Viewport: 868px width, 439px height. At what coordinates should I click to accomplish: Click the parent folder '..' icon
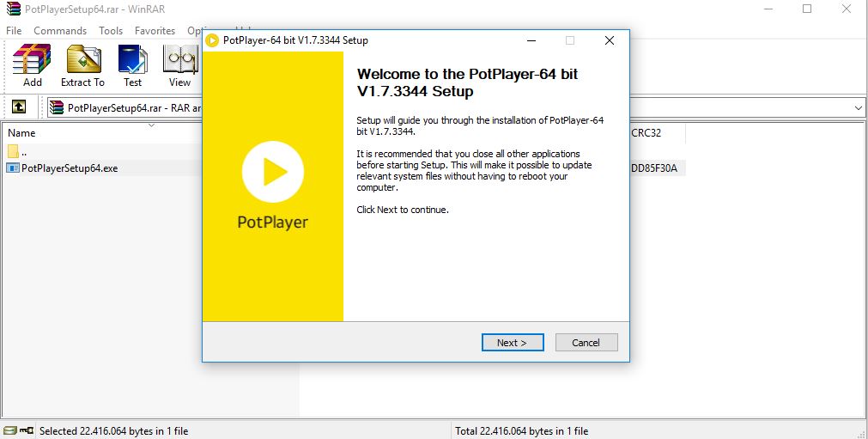tap(13, 151)
